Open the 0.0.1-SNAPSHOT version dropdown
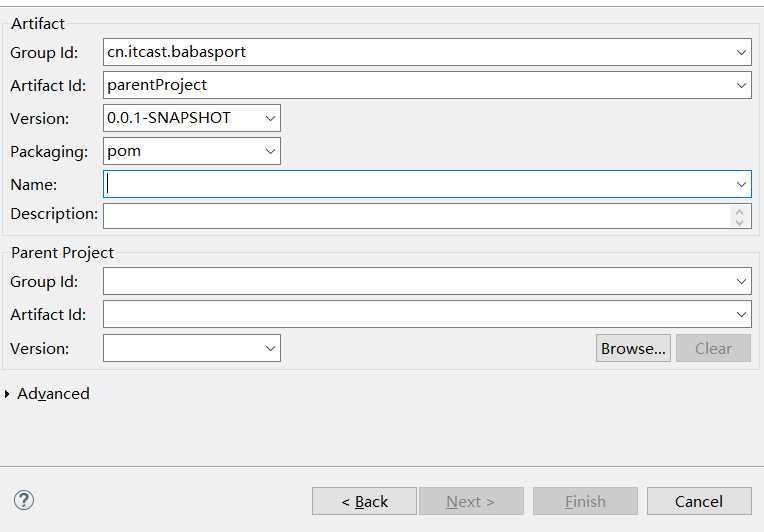 (270, 118)
